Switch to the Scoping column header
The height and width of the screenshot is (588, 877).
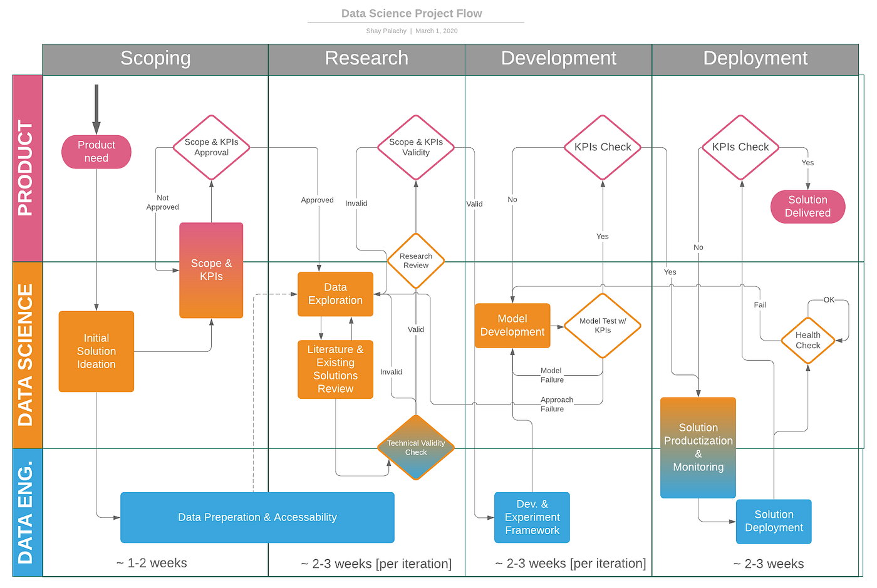155,58
